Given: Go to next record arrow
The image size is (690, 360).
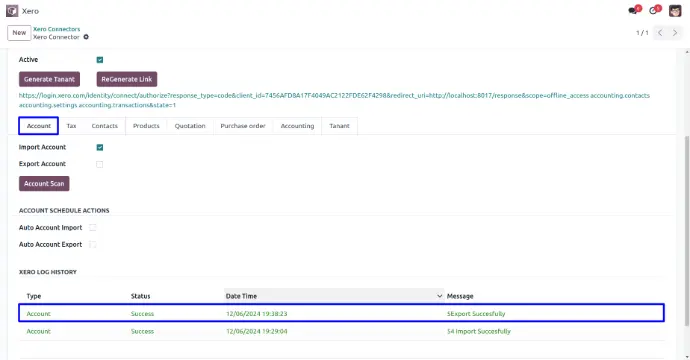Looking at the screenshot, I should click(x=675, y=33).
